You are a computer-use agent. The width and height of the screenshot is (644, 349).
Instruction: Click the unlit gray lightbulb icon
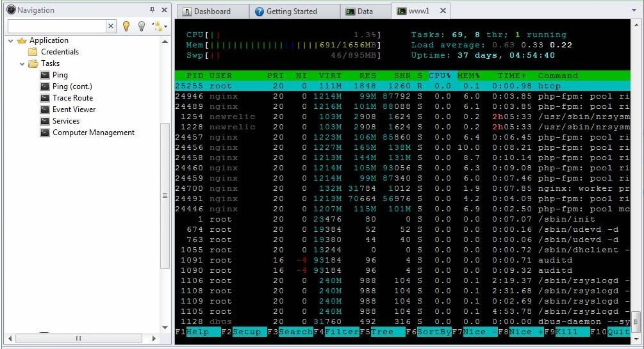pos(142,26)
